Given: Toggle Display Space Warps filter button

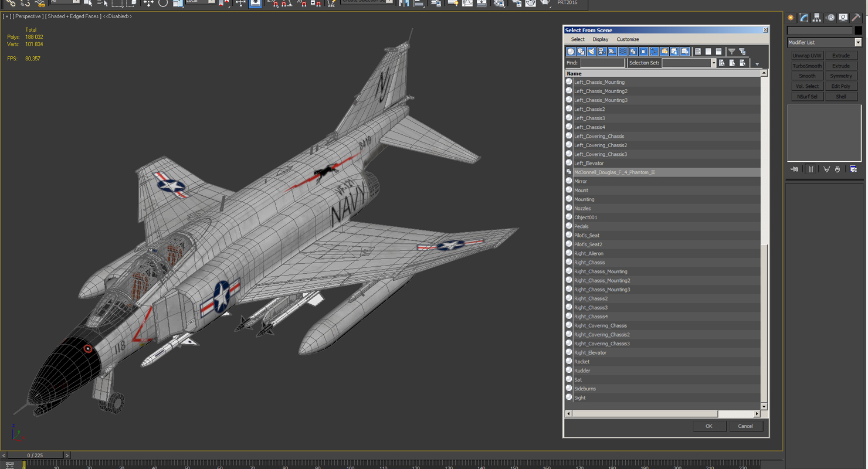Looking at the screenshot, I should coord(623,52).
